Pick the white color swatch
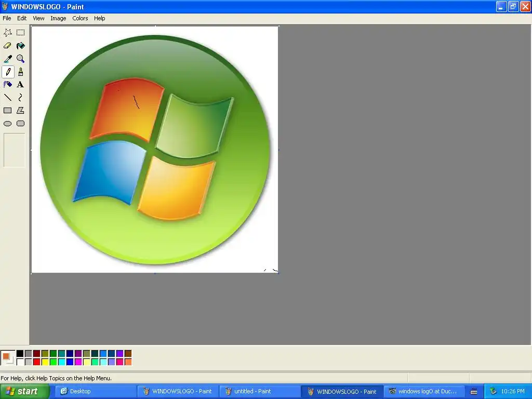Viewport: 532px width, 399px height. click(20, 362)
